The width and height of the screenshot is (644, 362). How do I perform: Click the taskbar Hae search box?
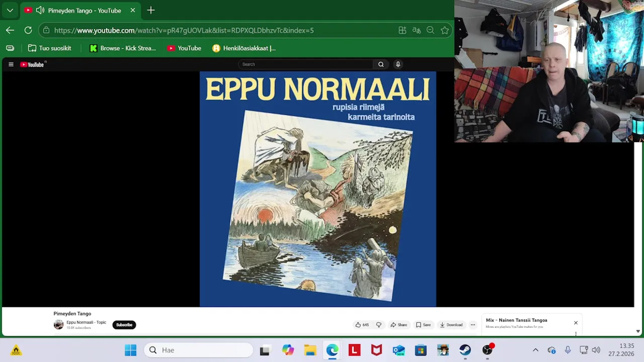coord(199,350)
